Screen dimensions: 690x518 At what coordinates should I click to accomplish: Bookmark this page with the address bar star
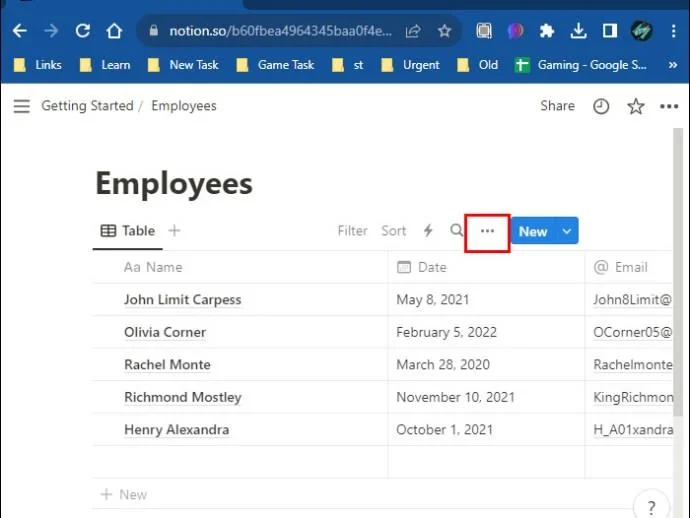444,31
